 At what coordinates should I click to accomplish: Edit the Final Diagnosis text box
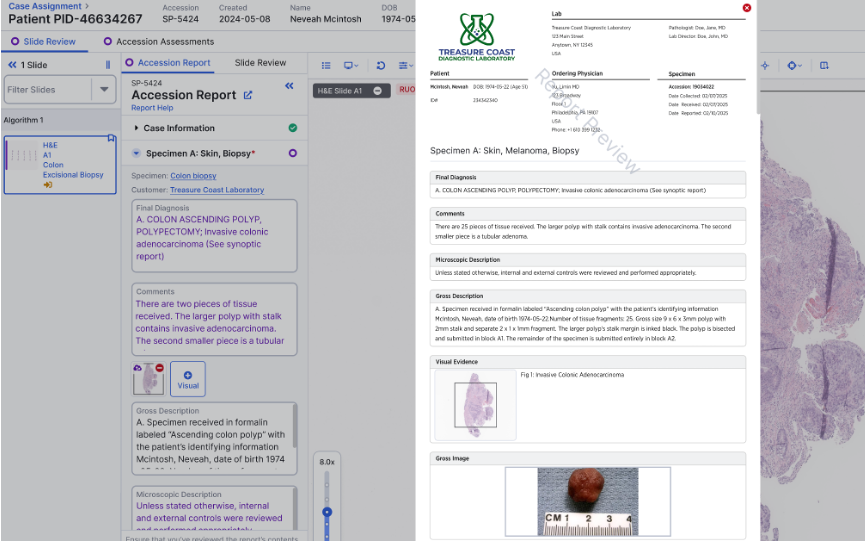tap(214, 236)
